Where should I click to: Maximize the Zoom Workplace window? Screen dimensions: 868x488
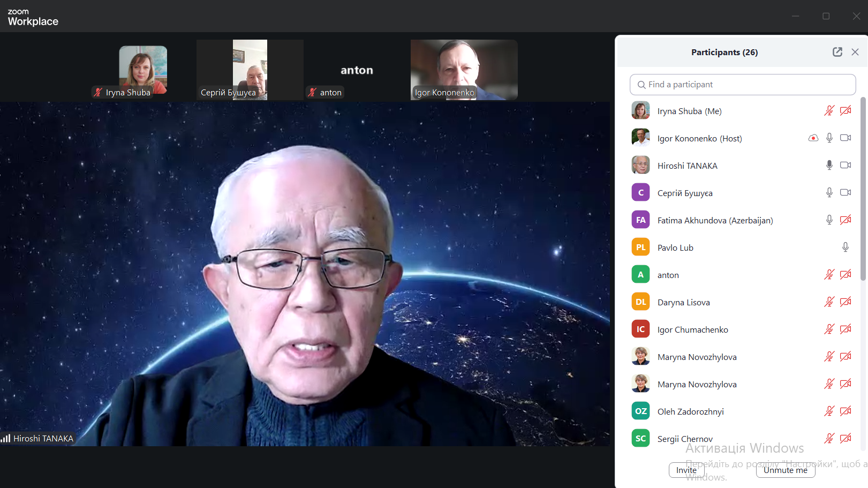826,16
